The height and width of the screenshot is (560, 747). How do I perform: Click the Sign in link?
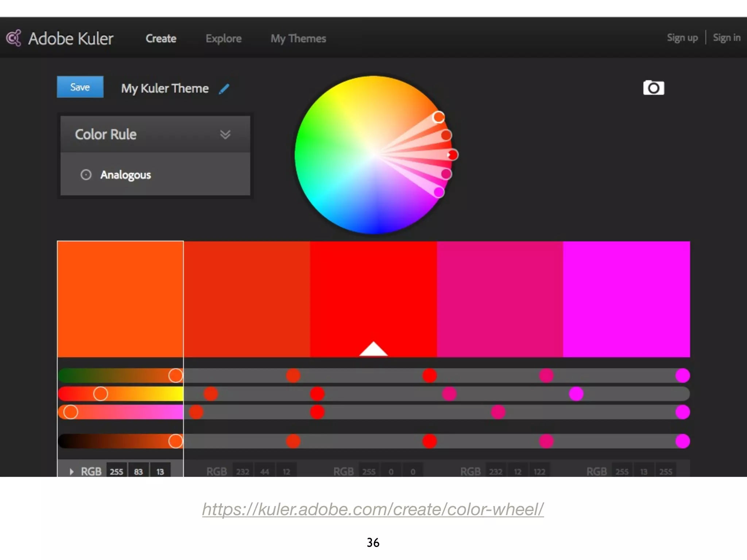pos(726,38)
